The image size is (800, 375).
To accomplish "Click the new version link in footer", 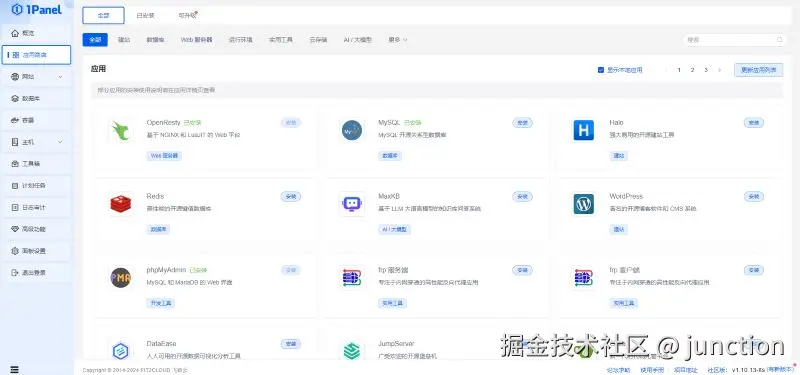I will [780, 370].
